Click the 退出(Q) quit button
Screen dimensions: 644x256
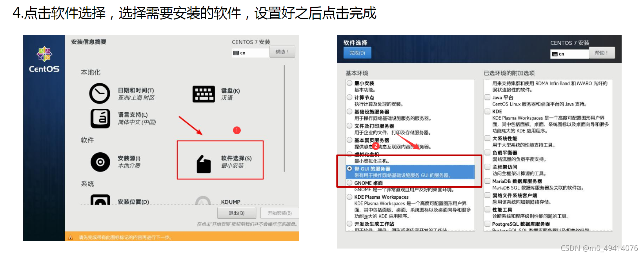[236, 213]
